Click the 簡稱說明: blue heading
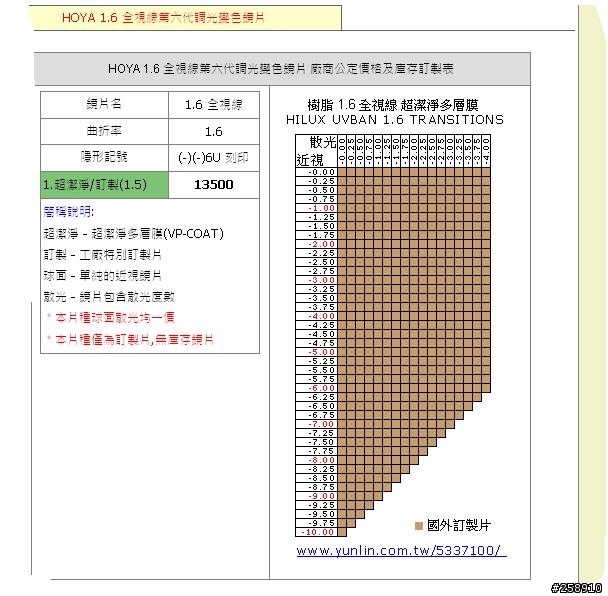This screenshot has width=608, height=596. point(69,212)
